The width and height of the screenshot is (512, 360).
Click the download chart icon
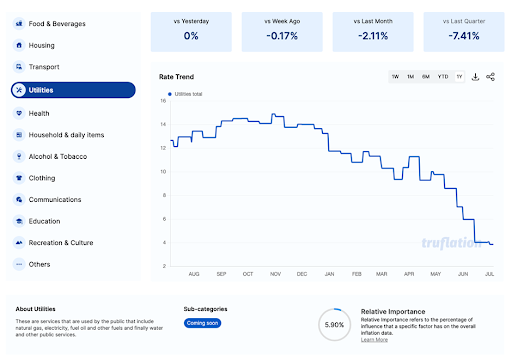point(475,77)
